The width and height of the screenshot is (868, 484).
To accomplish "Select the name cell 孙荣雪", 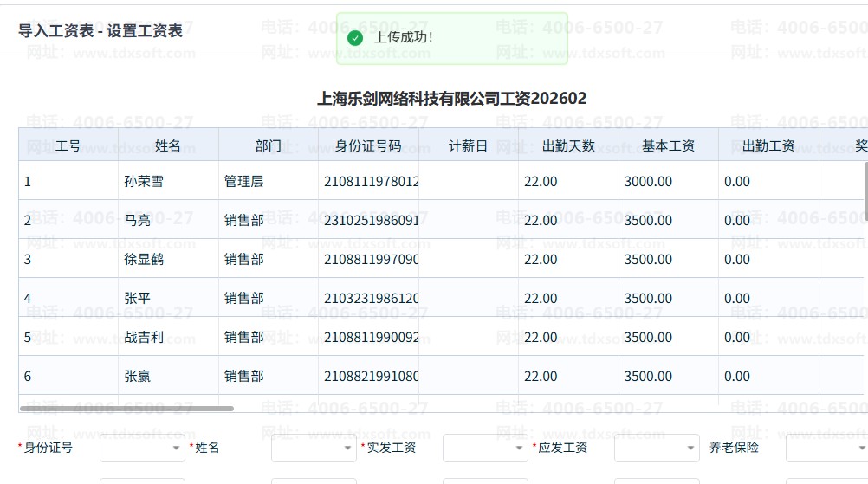I will tap(143, 182).
